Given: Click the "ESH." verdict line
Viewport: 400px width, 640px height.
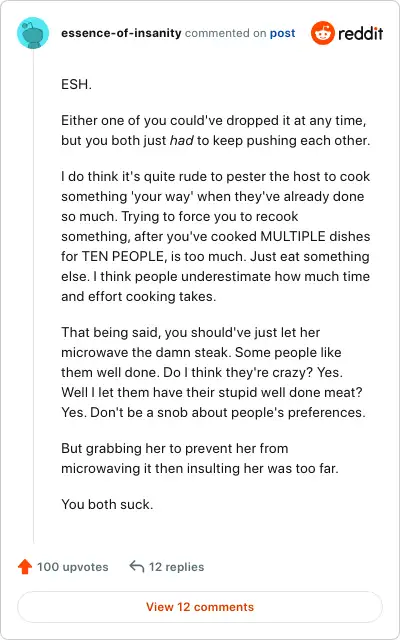Looking at the screenshot, I should 76,85.
